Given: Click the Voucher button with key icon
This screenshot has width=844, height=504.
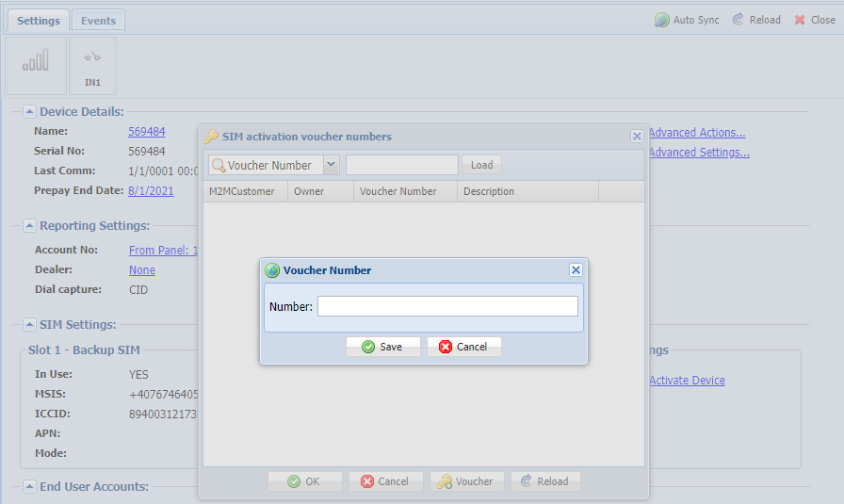Looking at the screenshot, I should (466, 481).
